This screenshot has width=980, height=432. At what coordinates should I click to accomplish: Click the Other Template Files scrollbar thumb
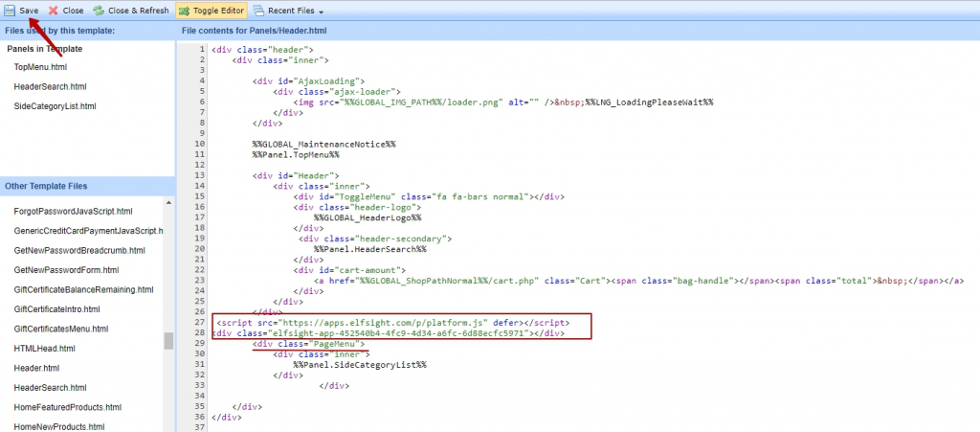168,341
